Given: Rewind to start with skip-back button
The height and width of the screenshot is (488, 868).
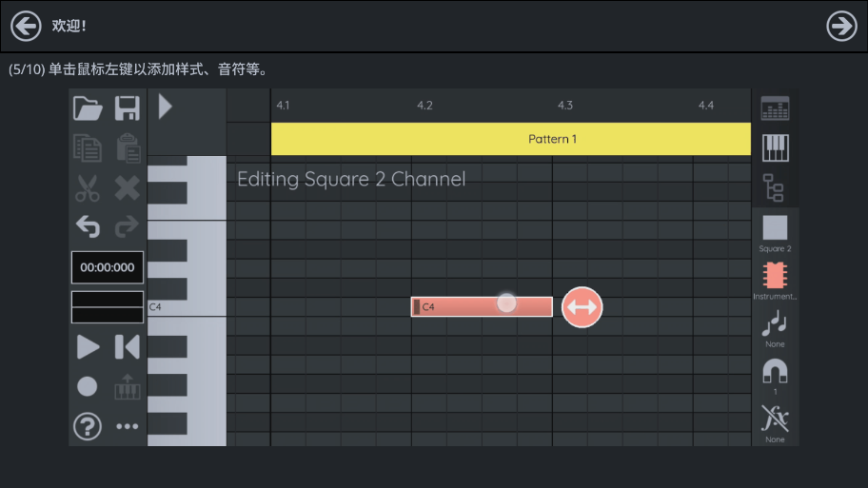Looking at the screenshot, I should [128, 347].
